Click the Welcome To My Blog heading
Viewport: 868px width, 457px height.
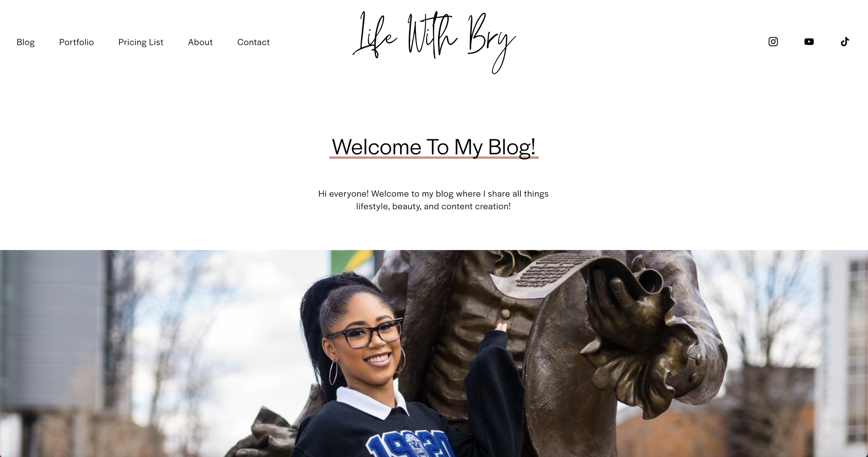(434, 147)
